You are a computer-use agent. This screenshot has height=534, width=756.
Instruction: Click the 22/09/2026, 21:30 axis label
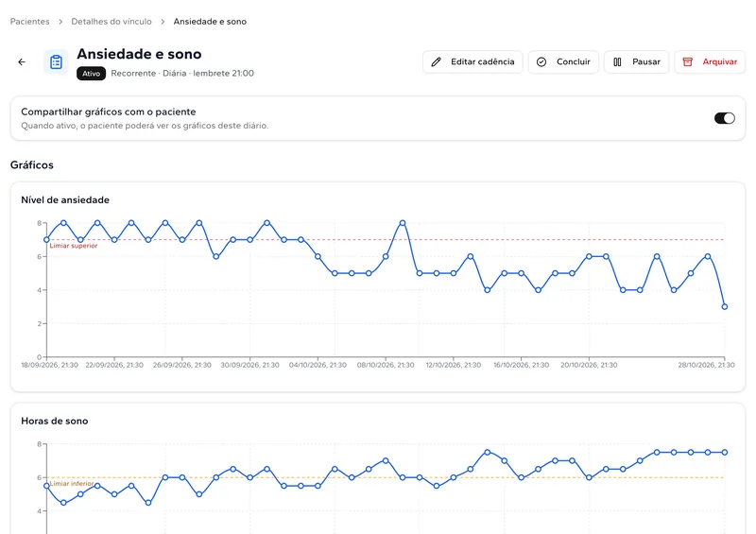[114, 365]
